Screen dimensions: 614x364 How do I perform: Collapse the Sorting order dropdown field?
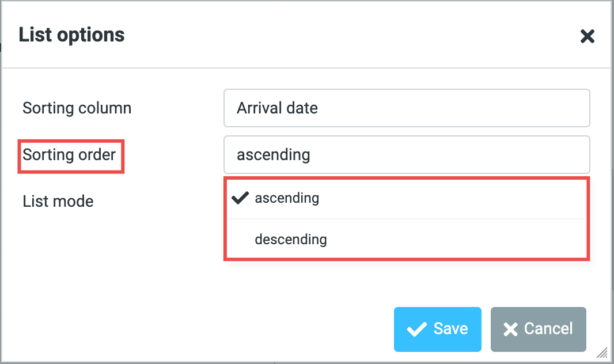pos(406,154)
